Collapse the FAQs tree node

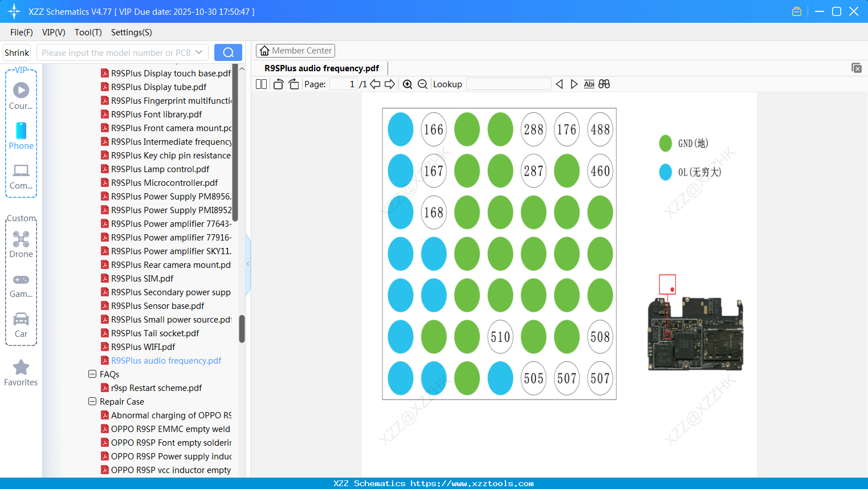(x=92, y=374)
